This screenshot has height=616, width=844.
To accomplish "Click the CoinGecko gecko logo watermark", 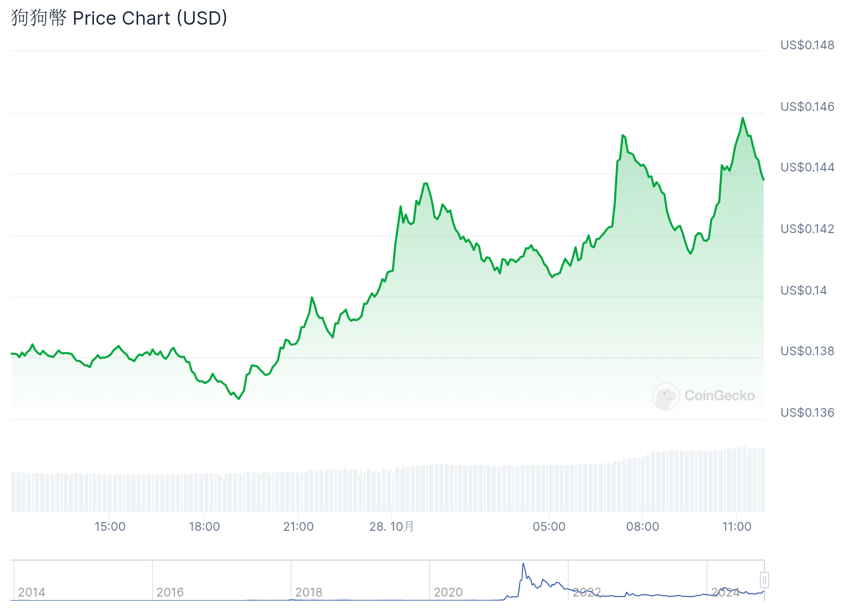I will [666, 396].
